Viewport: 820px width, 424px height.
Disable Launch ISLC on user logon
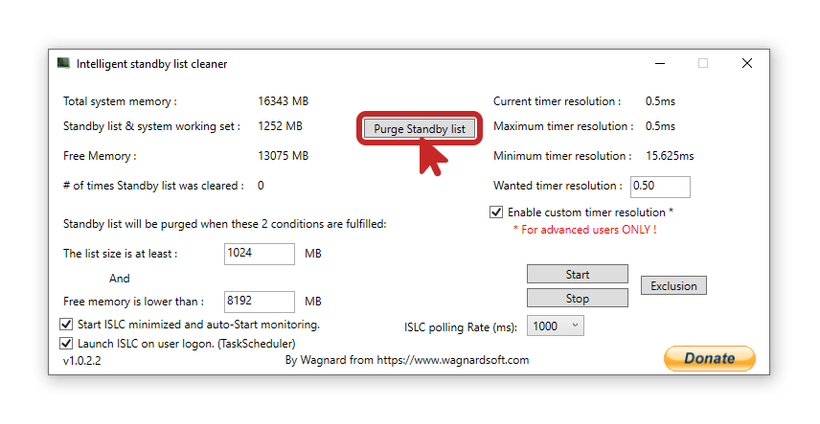tap(67, 343)
